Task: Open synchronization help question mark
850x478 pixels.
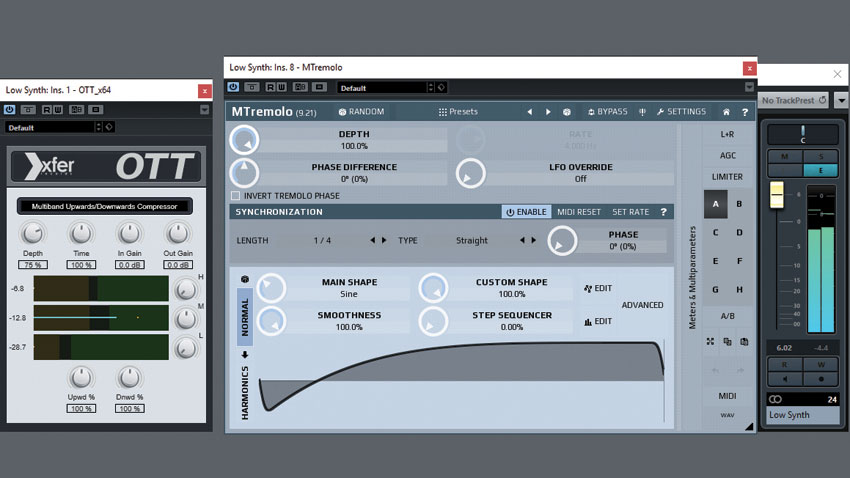Action: (664, 212)
